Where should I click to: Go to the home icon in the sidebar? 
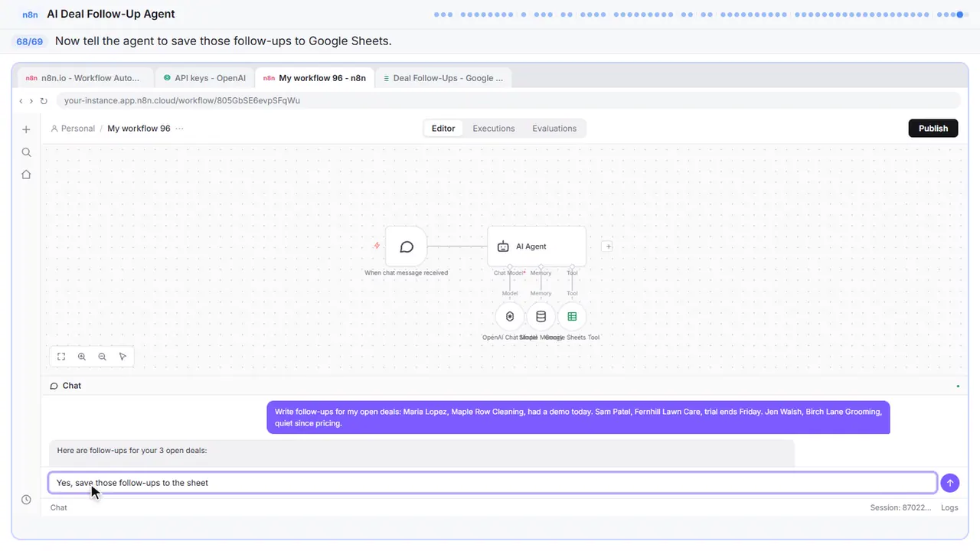26,174
